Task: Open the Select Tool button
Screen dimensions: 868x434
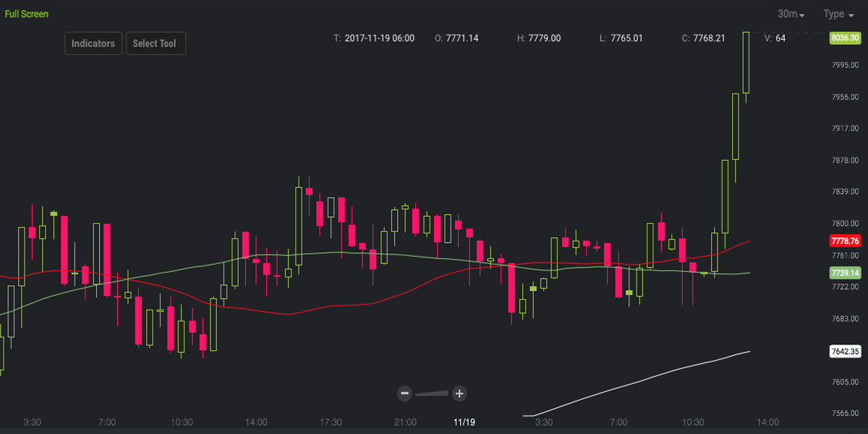Action: (156, 43)
